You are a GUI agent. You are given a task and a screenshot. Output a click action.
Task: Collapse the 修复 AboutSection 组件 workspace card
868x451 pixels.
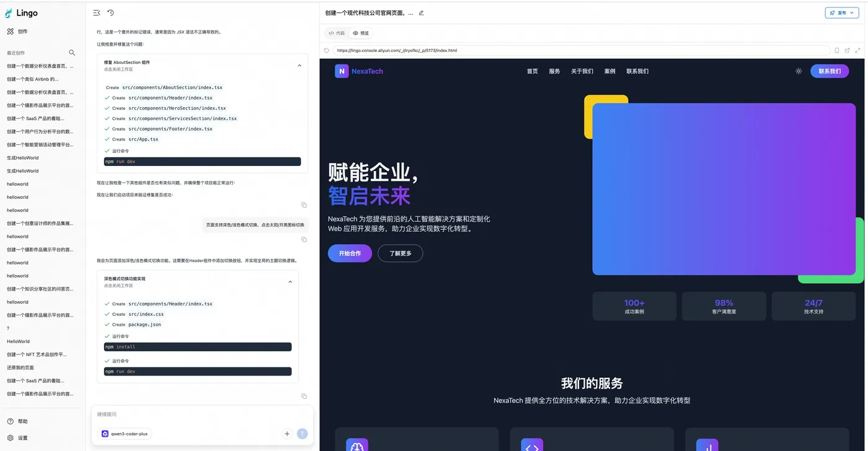(x=299, y=66)
